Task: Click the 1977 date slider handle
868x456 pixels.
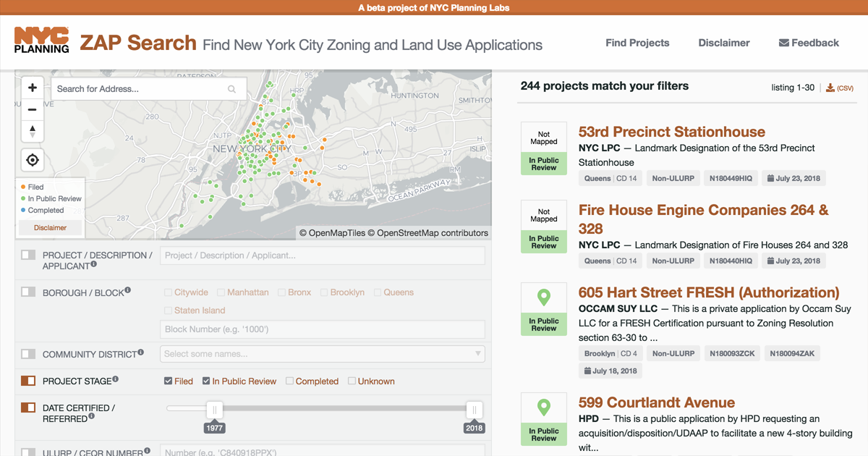Action: click(x=214, y=410)
